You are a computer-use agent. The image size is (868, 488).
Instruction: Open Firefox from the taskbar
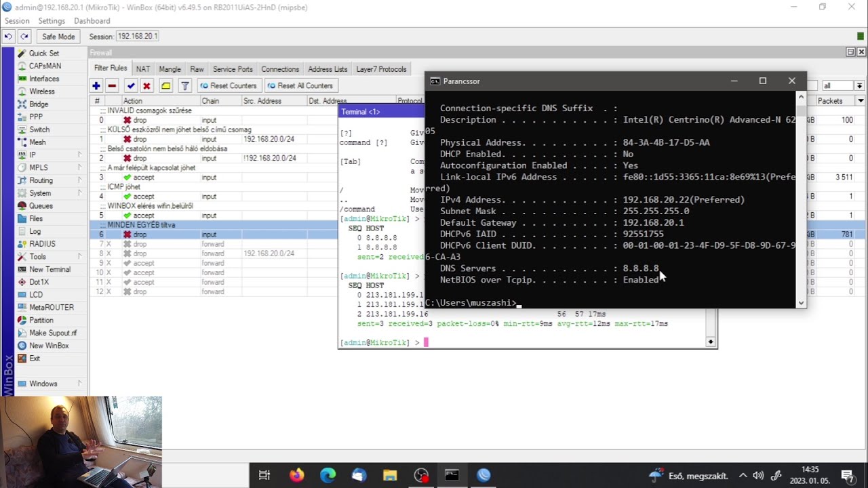click(x=296, y=475)
